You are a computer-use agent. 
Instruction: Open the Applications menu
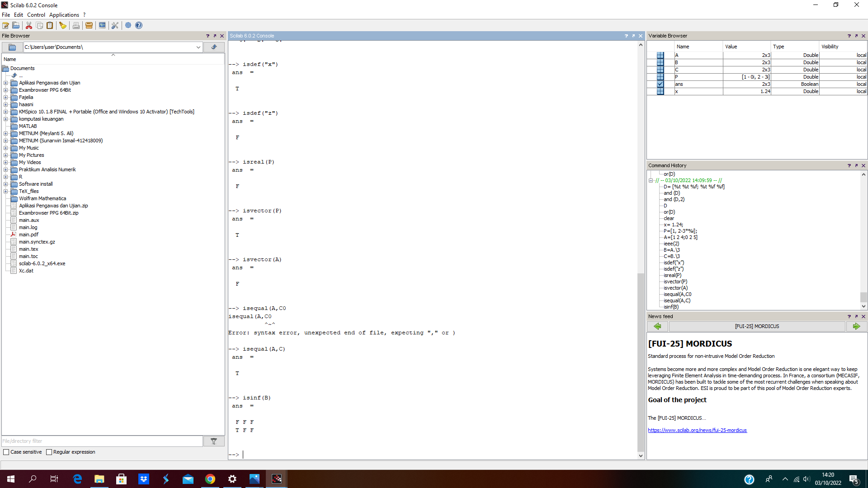click(x=64, y=15)
